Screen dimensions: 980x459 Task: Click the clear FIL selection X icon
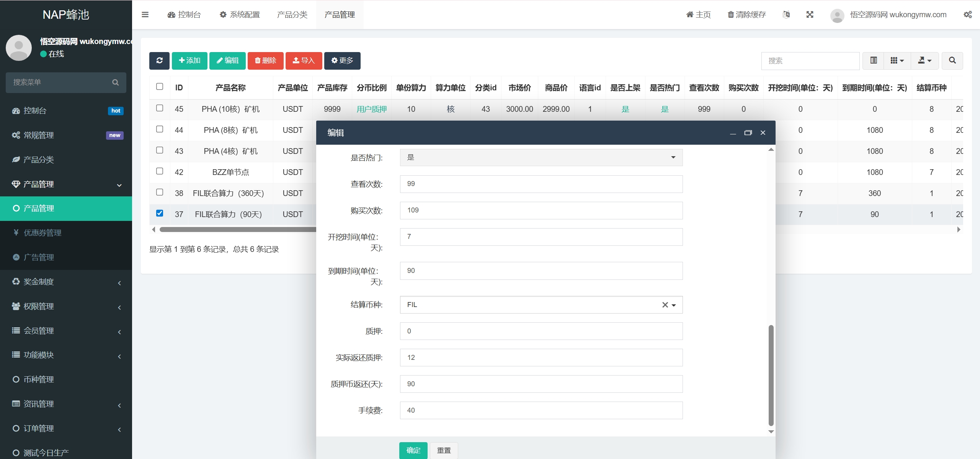point(665,305)
